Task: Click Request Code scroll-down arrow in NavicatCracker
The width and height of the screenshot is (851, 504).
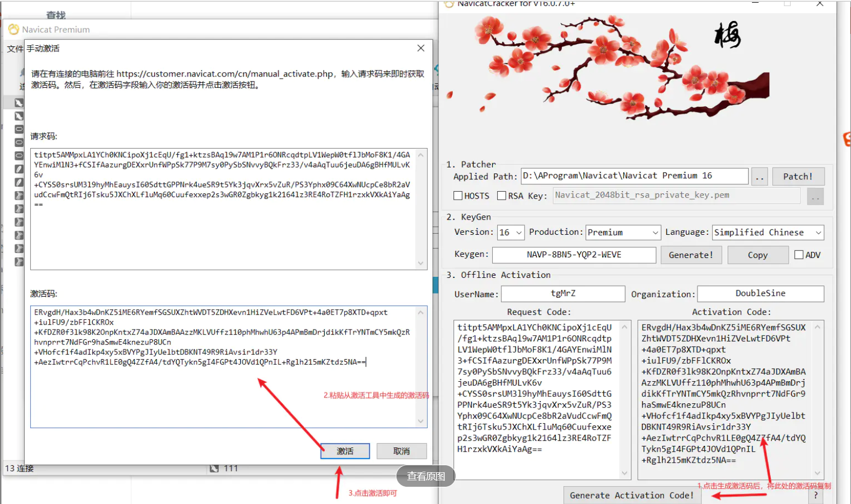Action: [x=625, y=473]
